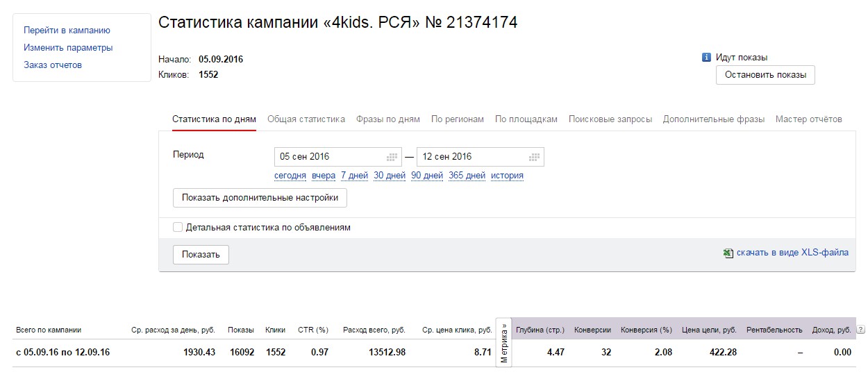This screenshot has height=379, width=868.
Task: Click the Конверсия (%) column header
Action: tap(646, 330)
